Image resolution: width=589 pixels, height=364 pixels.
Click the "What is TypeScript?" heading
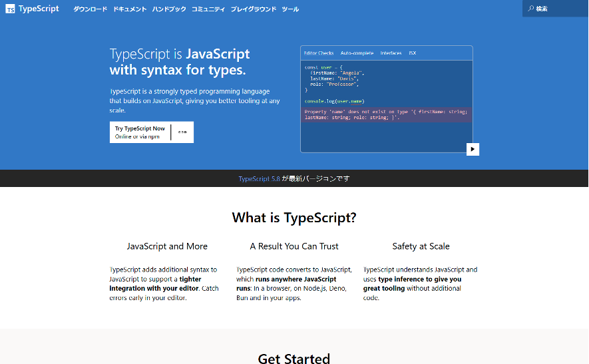pos(294,218)
